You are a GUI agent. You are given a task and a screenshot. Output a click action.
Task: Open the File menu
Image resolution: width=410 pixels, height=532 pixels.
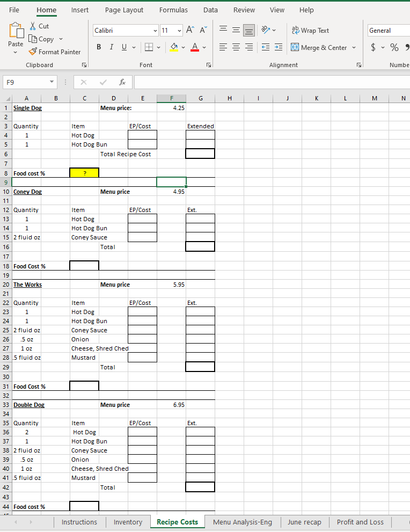click(x=14, y=10)
